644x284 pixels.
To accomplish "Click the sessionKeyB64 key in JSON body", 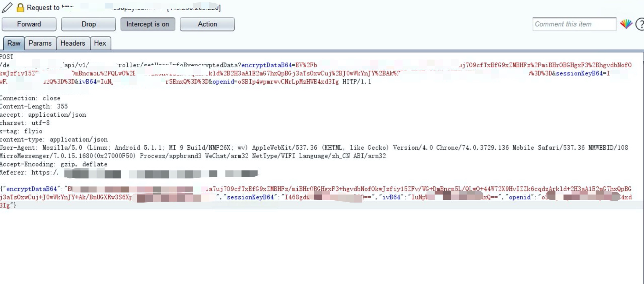I will click(x=250, y=197).
